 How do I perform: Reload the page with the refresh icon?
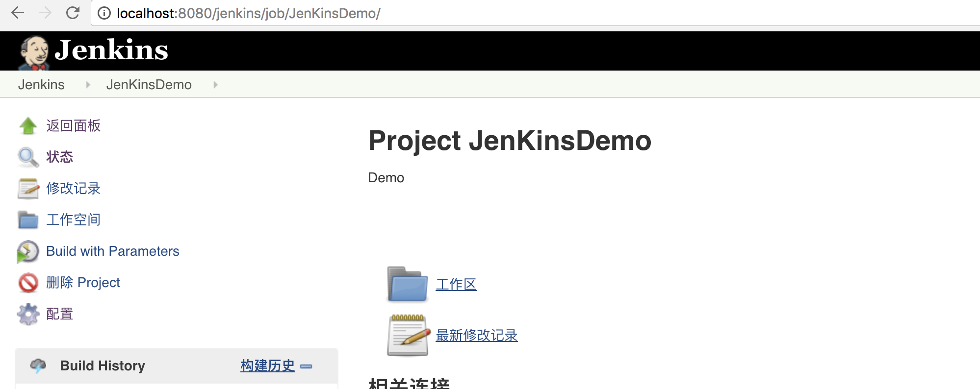coord(73,13)
